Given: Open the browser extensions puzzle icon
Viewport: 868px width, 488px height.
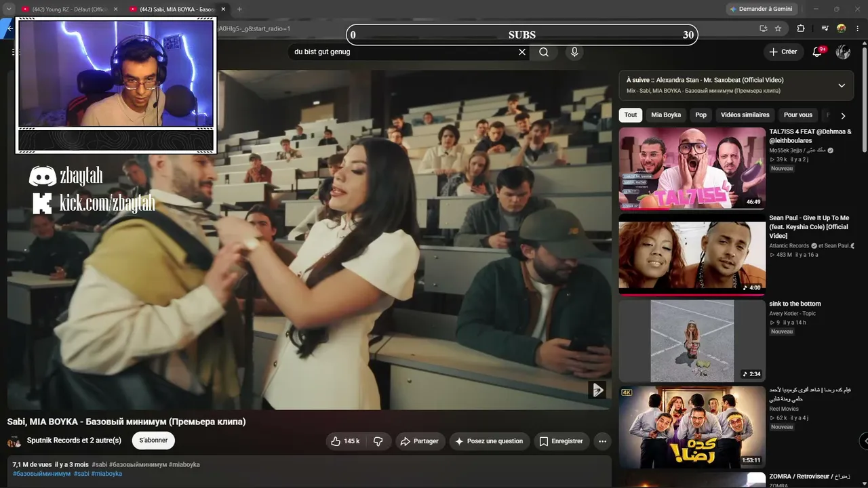Looking at the screenshot, I should tap(801, 28).
